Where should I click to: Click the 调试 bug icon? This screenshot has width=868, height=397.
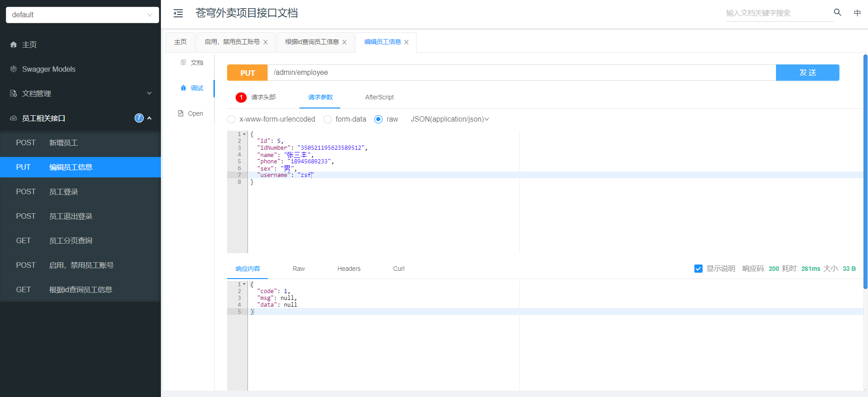coord(183,88)
